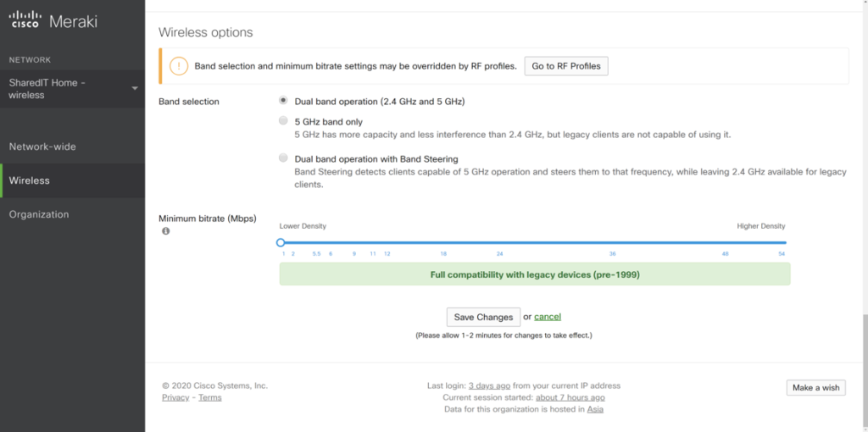Click the minimum bitrate slider handle
Screen dimensions: 868x432
pos(281,242)
